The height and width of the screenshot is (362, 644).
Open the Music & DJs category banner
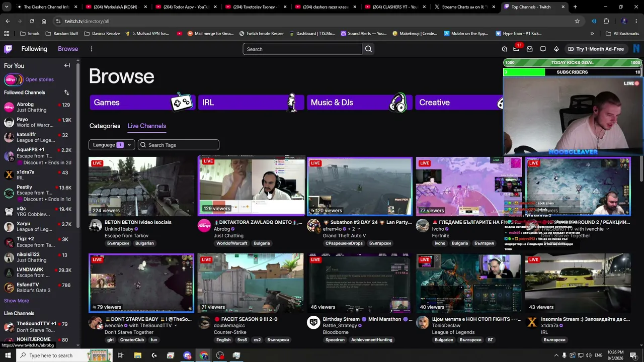tap(360, 102)
